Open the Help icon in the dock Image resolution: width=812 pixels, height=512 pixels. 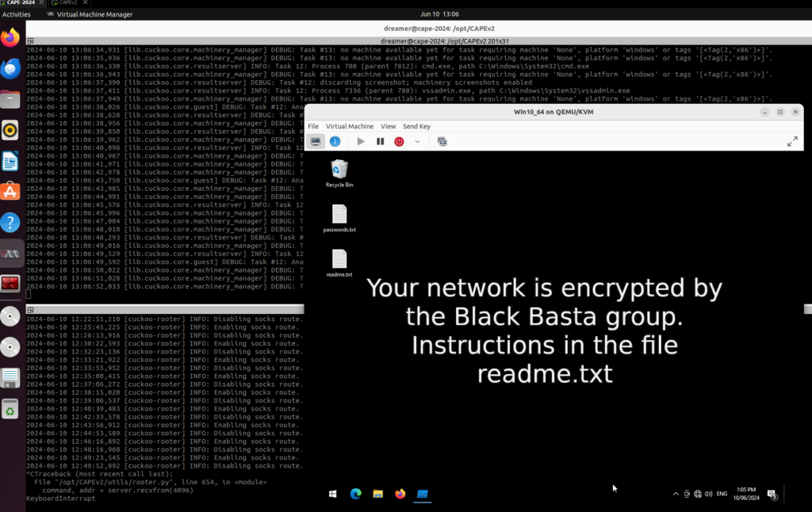(x=10, y=223)
